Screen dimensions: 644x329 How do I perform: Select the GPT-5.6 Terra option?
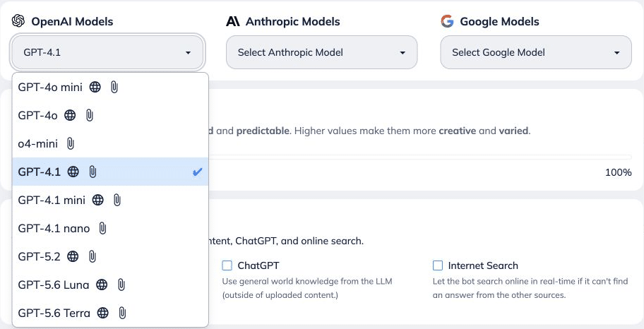(x=110, y=313)
